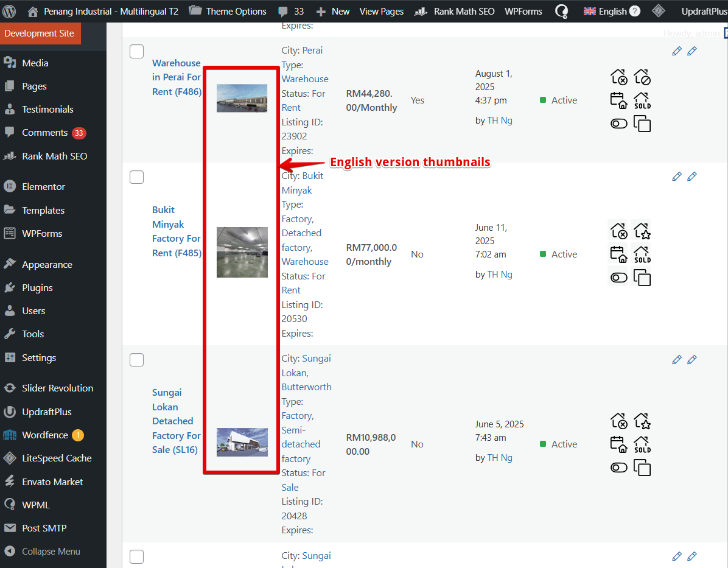
Task: Select the Bukit Minyak Factory row checkbox
Action: click(137, 177)
